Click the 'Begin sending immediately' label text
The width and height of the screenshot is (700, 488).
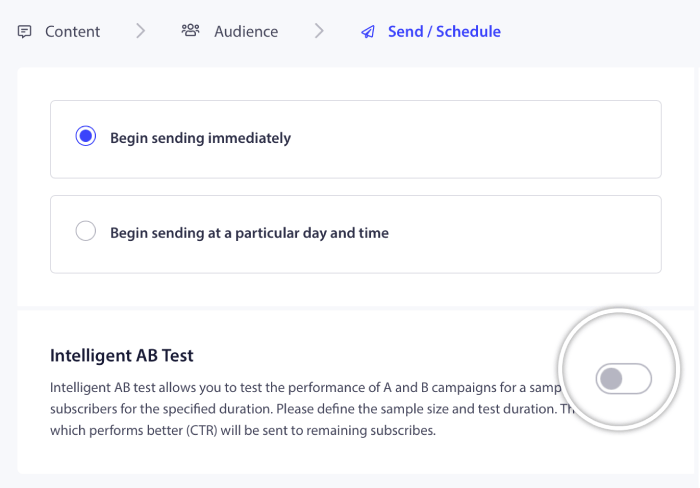tap(200, 138)
